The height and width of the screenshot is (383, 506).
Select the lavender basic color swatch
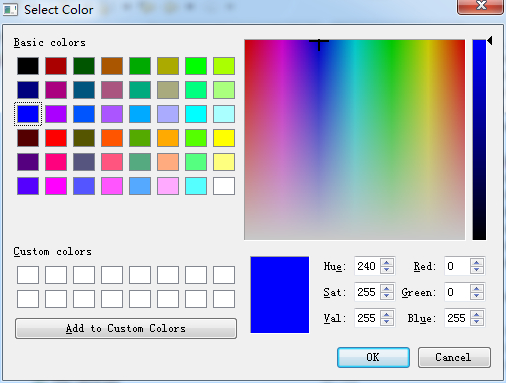pos(168,114)
